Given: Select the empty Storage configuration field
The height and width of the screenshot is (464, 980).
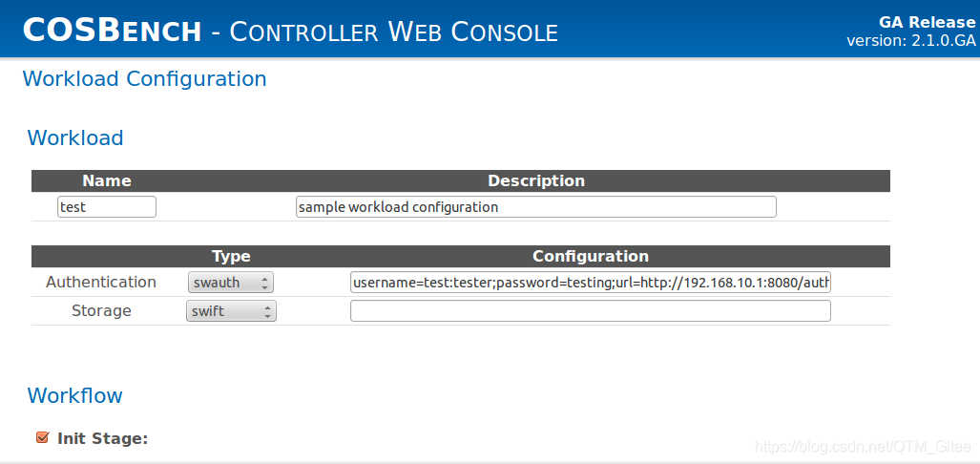Looking at the screenshot, I should pyautogui.click(x=590, y=311).
